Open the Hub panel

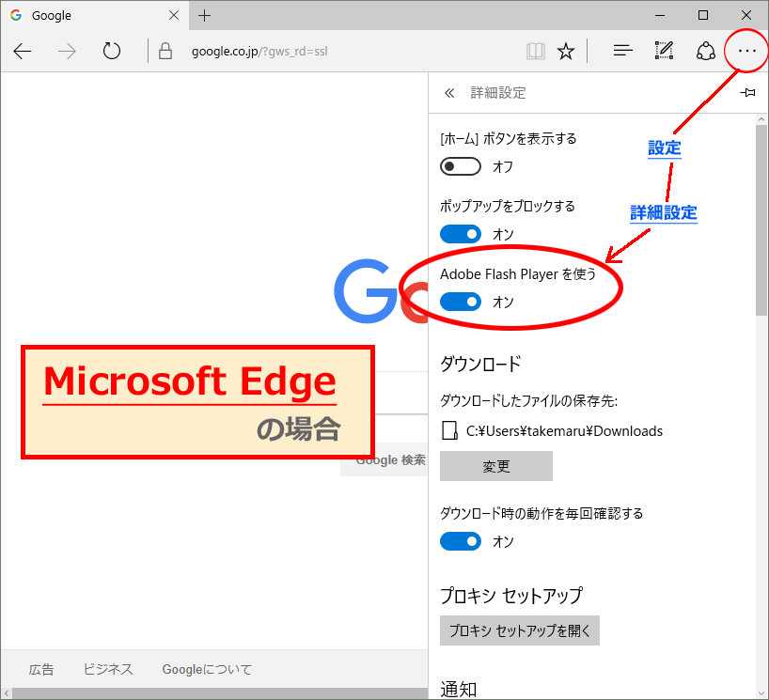[623, 51]
